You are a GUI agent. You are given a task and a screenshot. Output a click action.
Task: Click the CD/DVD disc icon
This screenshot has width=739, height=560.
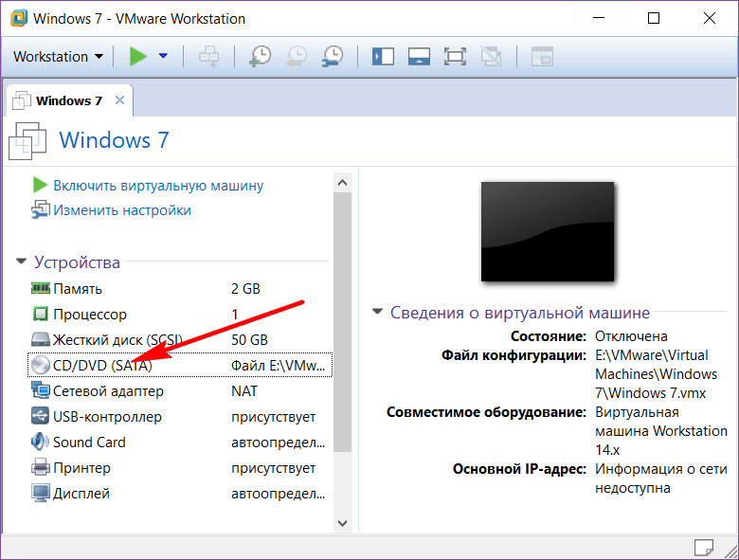pos(41,365)
